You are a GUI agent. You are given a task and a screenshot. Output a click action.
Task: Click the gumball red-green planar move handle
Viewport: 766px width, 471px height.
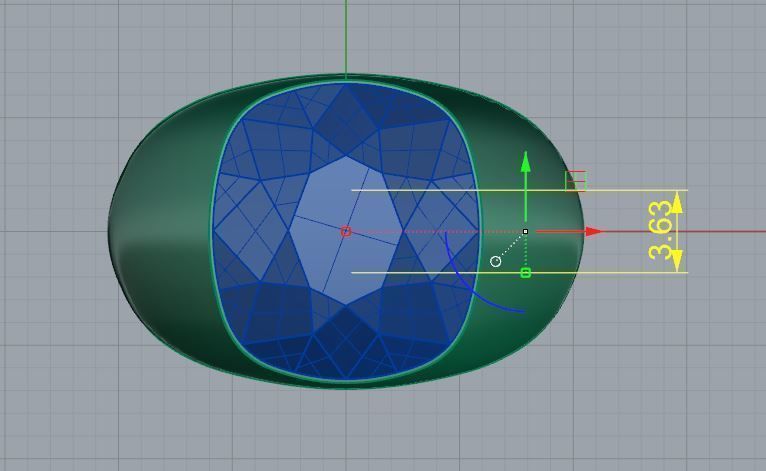click(575, 181)
